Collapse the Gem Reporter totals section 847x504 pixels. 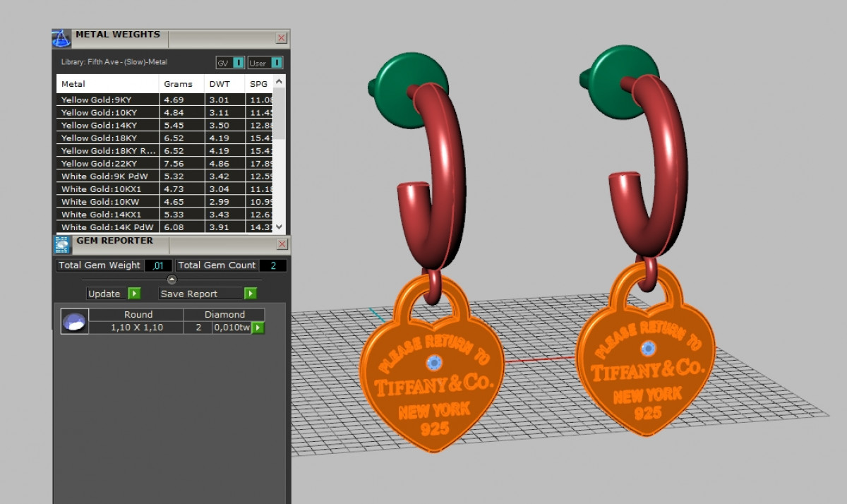[x=172, y=280]
